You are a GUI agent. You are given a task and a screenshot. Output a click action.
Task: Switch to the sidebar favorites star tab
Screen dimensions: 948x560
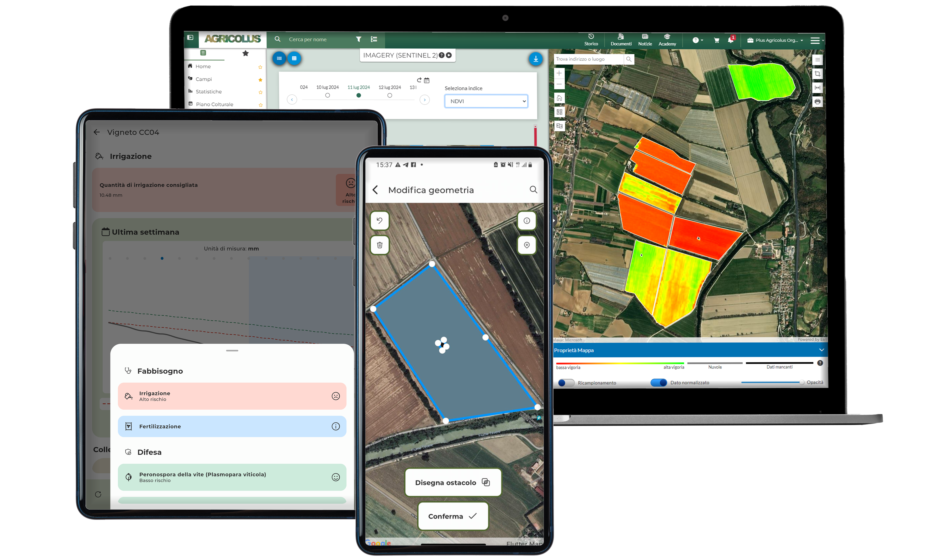[x=245, y=53]
